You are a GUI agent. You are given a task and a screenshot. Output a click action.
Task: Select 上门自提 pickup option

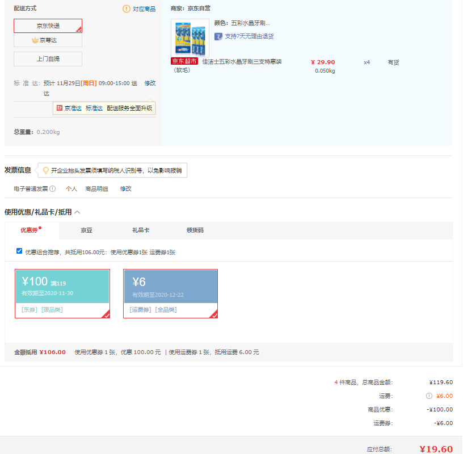(x=48, y=59)
